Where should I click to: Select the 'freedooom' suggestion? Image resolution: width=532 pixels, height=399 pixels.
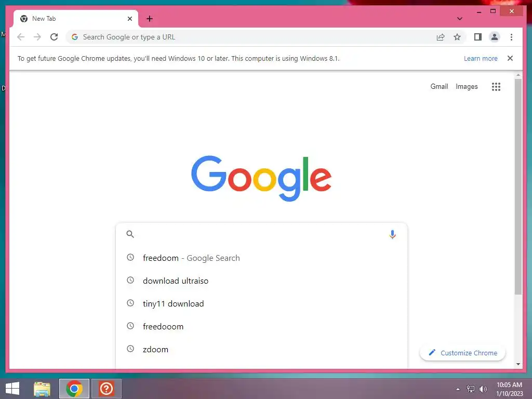(x=261, y=326)
